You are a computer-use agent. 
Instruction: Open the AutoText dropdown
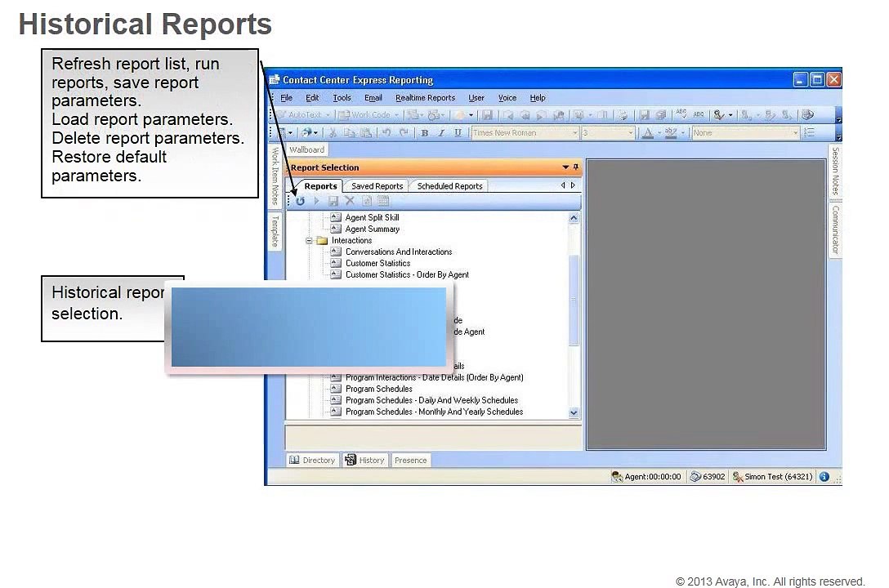click(327, 114)
